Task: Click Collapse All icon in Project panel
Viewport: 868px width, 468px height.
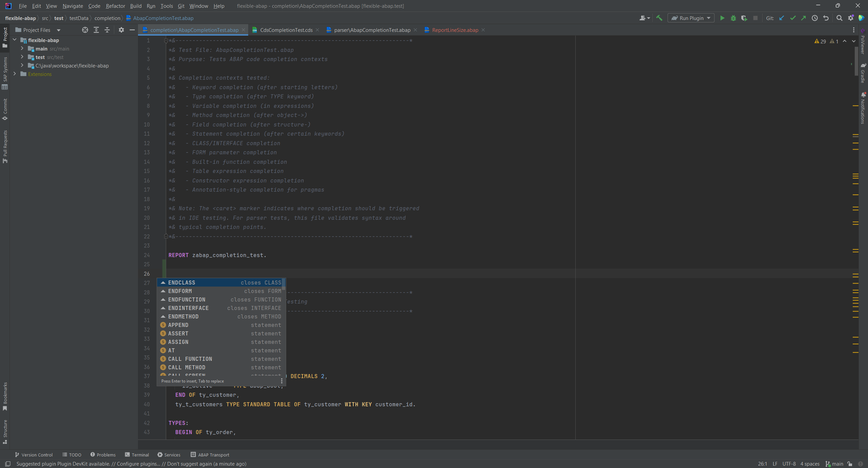Action: coord(107,30)
